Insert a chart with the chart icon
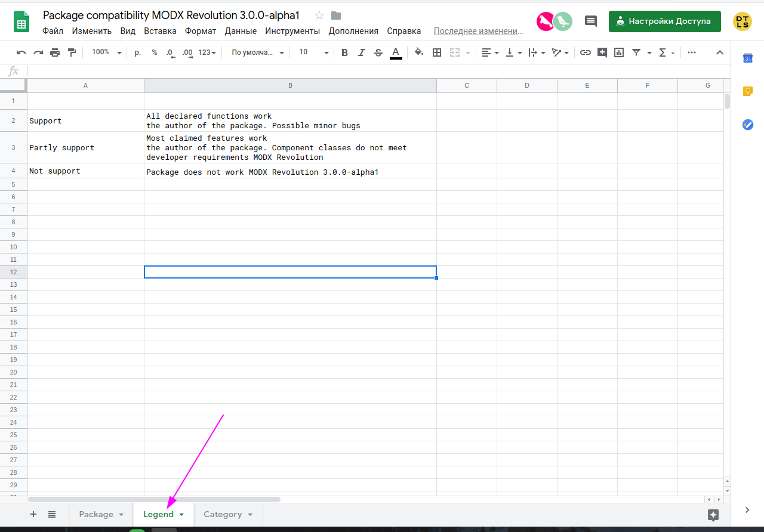Screen dimensions: 764x532 619,52
